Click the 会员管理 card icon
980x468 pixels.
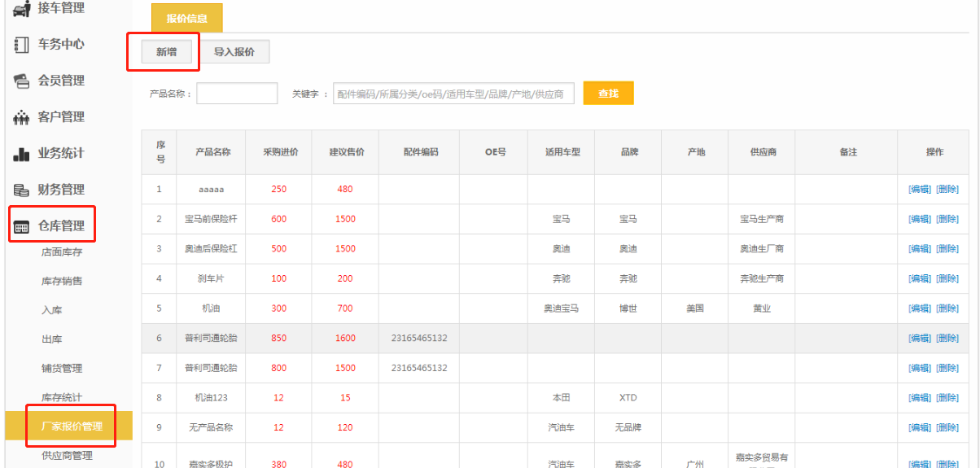(x=22, y=81)
